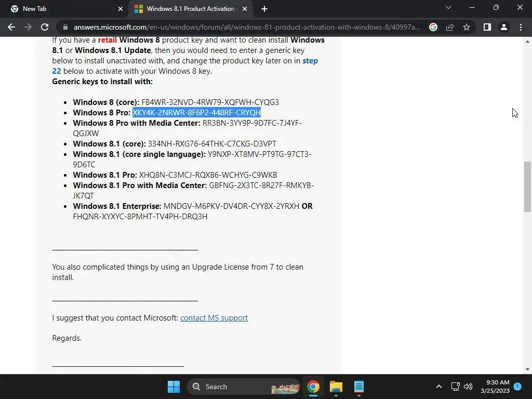Click the Windows 8 Pro with Media Center label
This screenshot has width=532, height=399.
click(x=137, y=123)
